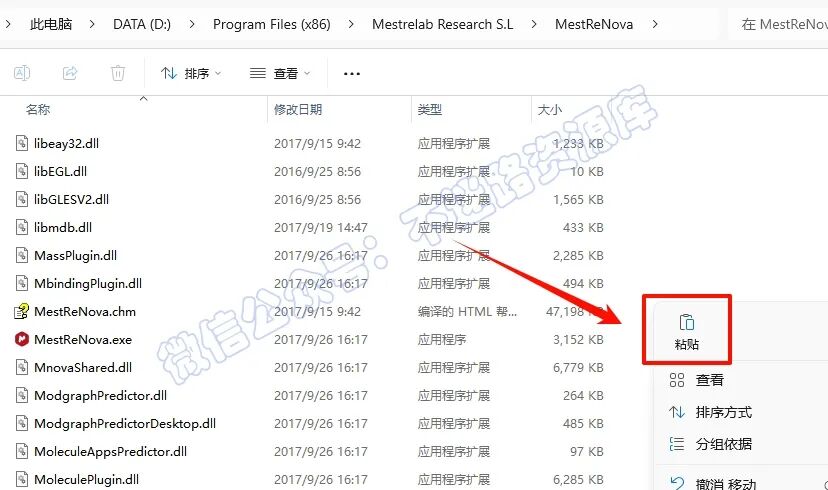
Task: Sort by 大小 column header
Action: click(x=550, y=110)
